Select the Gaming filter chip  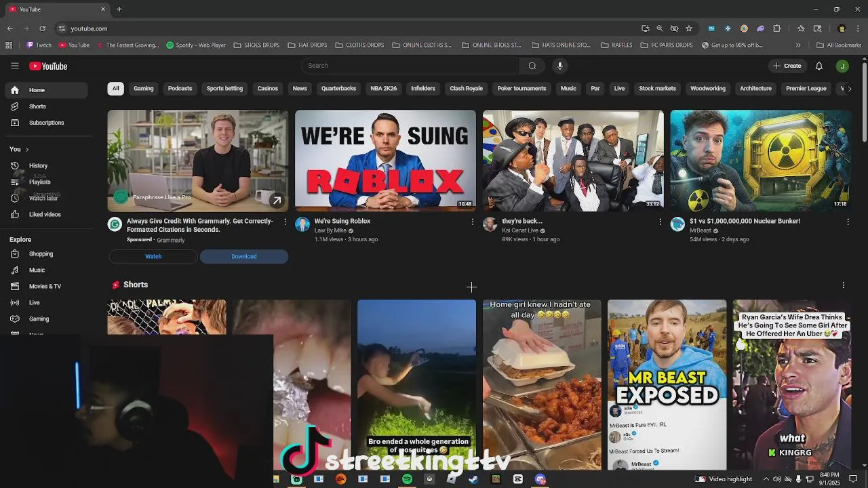(x=143, y=89)
